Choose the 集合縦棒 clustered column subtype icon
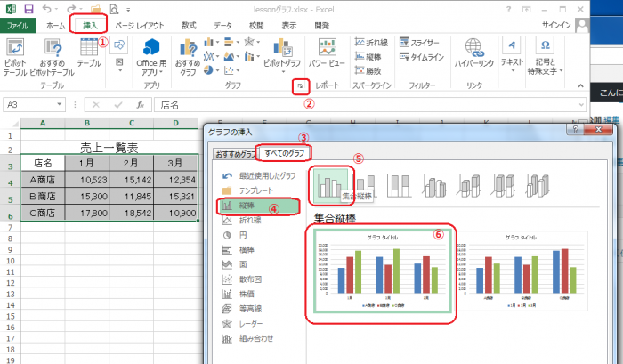623x364 pixels. (x=330, y=185)
